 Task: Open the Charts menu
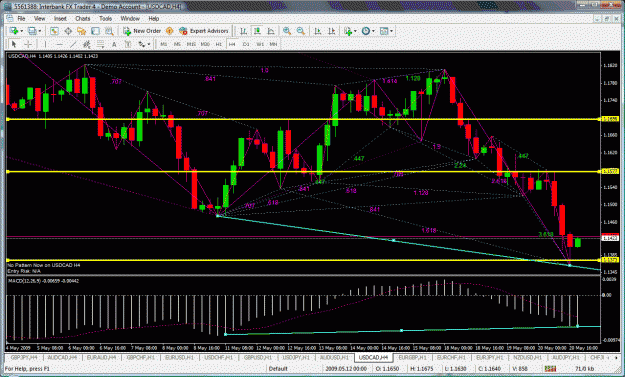point(83,18)
